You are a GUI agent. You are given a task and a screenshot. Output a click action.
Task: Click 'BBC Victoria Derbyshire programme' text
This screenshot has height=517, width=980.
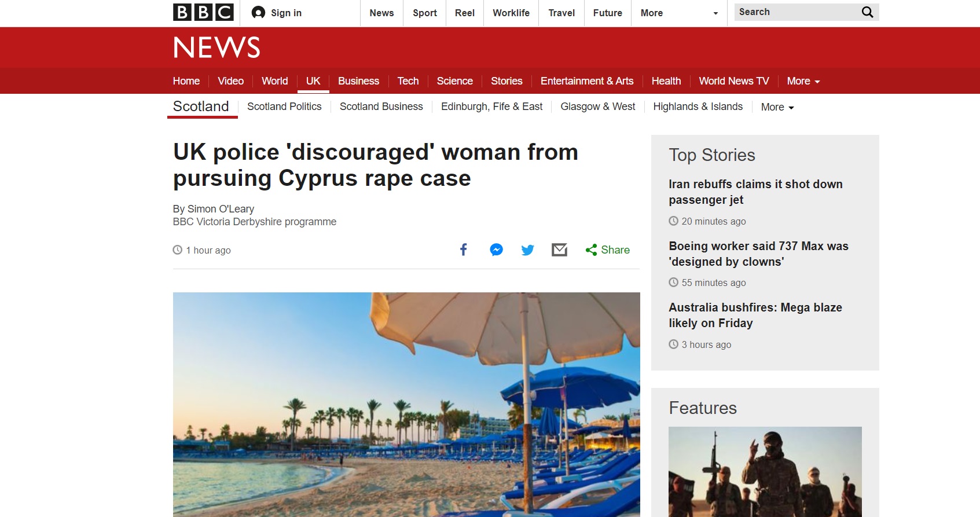[x=255, y=222]
